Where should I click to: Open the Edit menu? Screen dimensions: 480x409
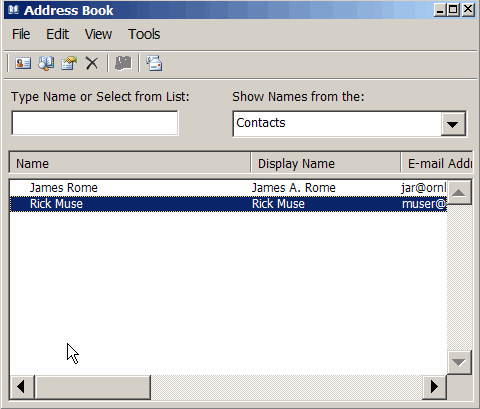[x=57, y=34]
